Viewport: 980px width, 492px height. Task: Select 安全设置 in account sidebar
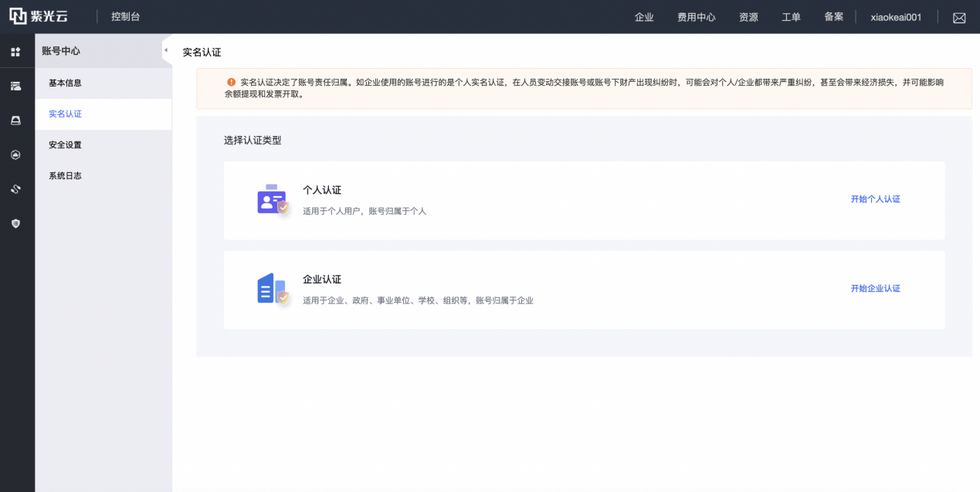pyautogui.click(x=65, y=144)
